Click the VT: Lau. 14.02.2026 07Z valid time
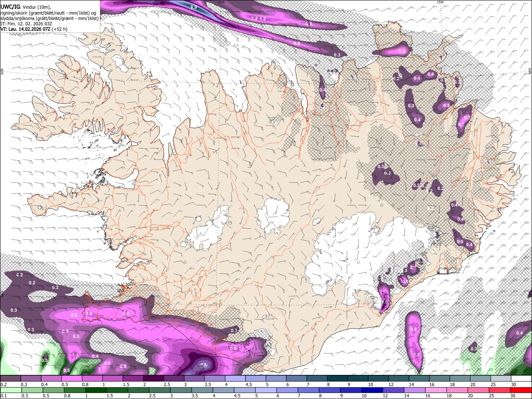 (25, 30)
